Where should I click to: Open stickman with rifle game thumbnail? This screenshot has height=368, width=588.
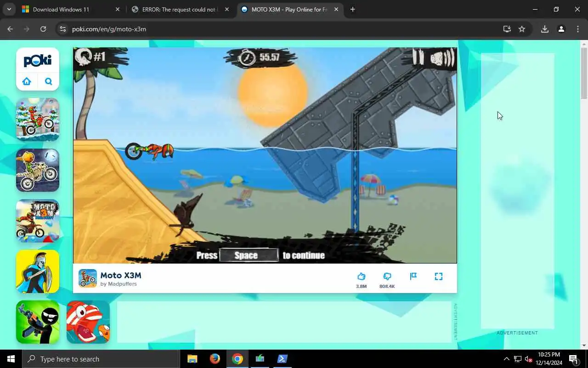point(38,322)
